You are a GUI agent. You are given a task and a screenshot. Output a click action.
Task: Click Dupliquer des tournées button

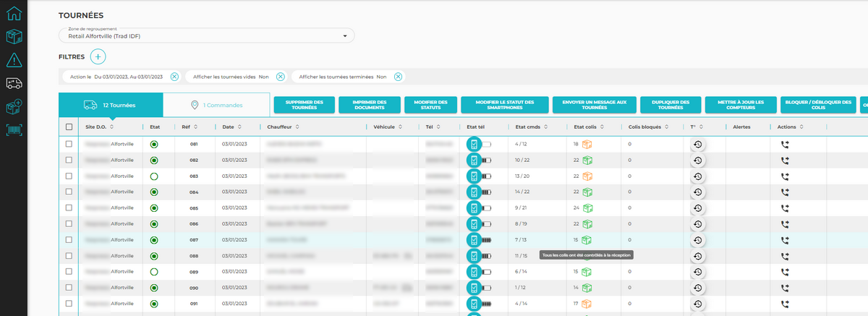pyautogui.click(x=671, y=105)
